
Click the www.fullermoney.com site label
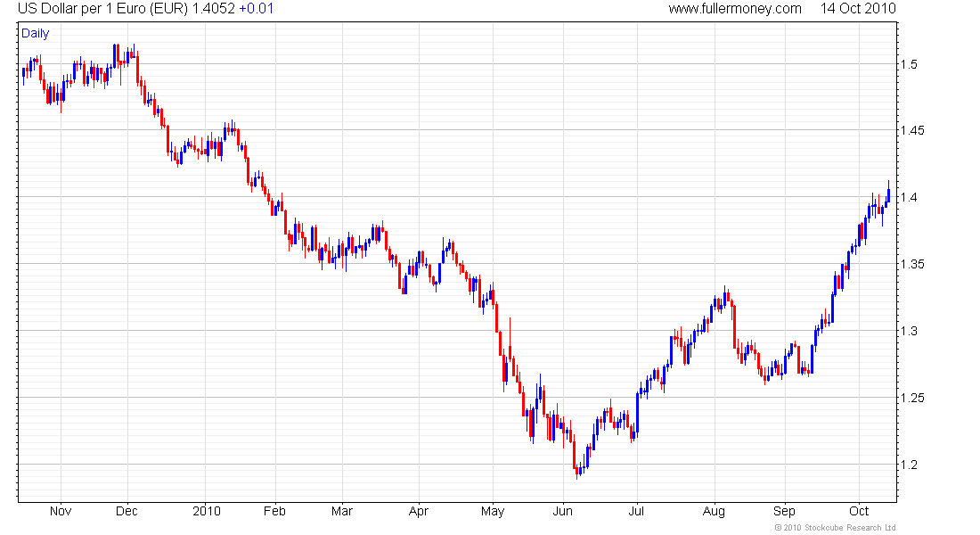pos(734,9)
